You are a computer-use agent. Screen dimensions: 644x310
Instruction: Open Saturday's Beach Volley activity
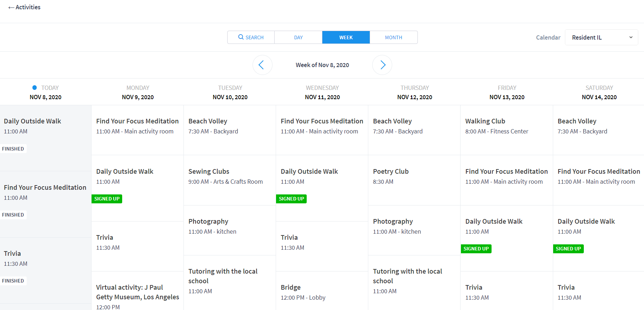pos(598,130)
